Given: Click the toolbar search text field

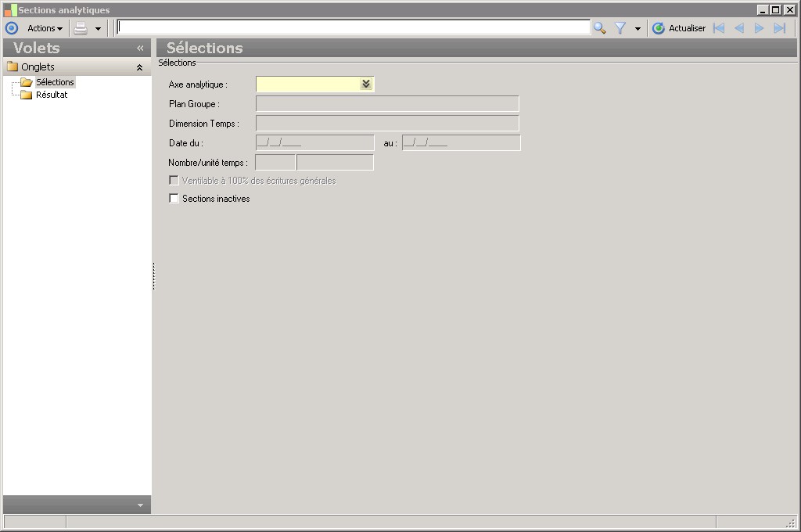Looking at the screenshot, I should click(x=354, y=27).
